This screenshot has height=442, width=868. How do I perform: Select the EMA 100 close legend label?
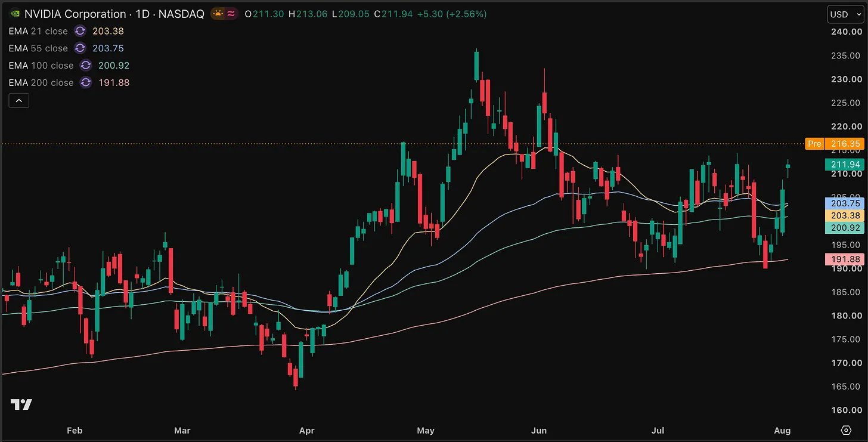click(x=41, y=66)
